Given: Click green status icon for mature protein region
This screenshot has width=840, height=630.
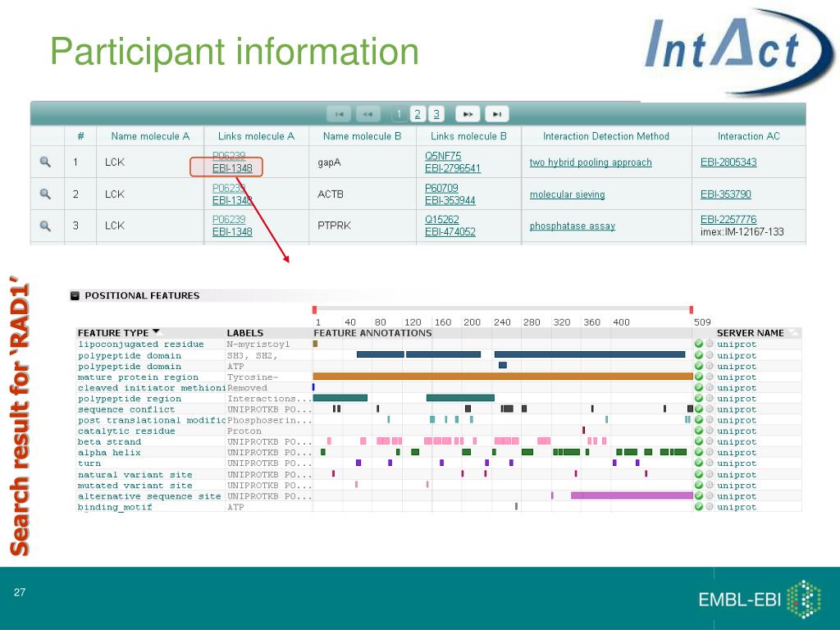Looking at the screenshot, I should (699, 377).
